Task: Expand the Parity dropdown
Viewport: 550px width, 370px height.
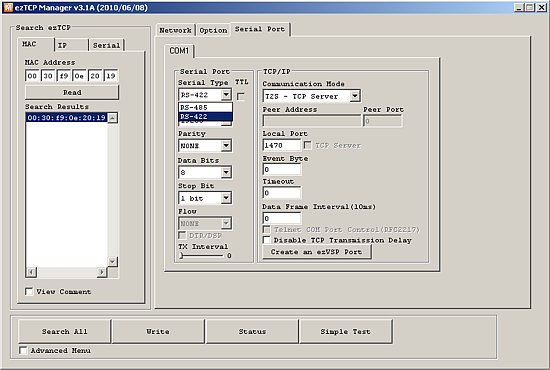Action: pyautogui.click(x=226, y=145)
